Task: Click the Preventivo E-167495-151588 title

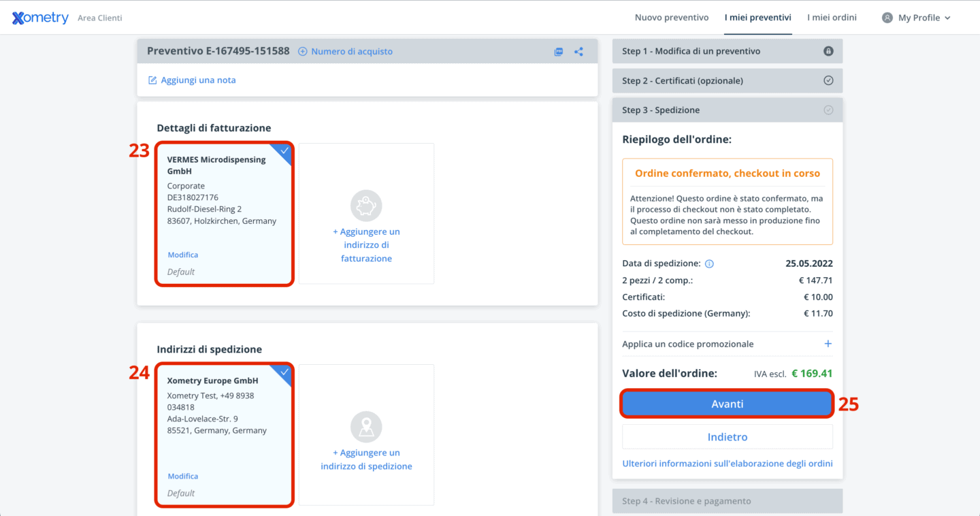Action: [218, 51]
